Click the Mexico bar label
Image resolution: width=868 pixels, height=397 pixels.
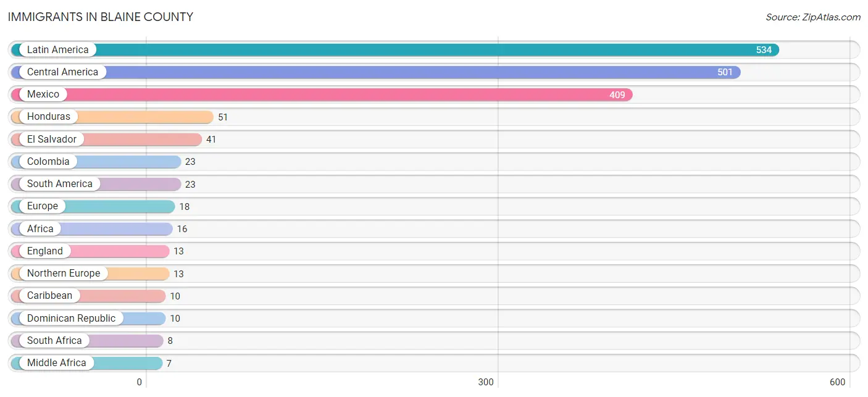pyautogui.click(x=43, y=94)
